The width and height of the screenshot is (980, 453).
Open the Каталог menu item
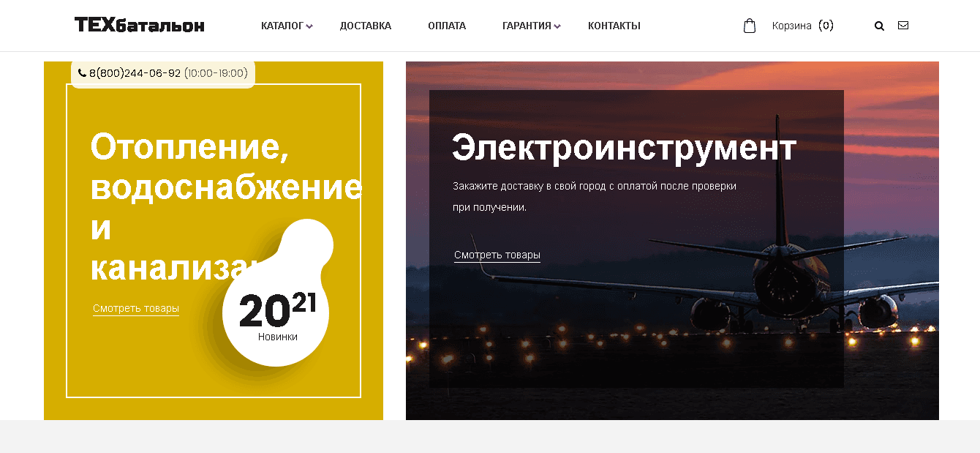click(x=282, y=26)
